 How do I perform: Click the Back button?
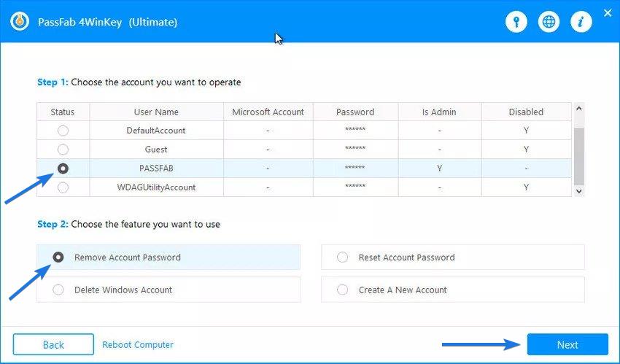click(x=53, y=344)
